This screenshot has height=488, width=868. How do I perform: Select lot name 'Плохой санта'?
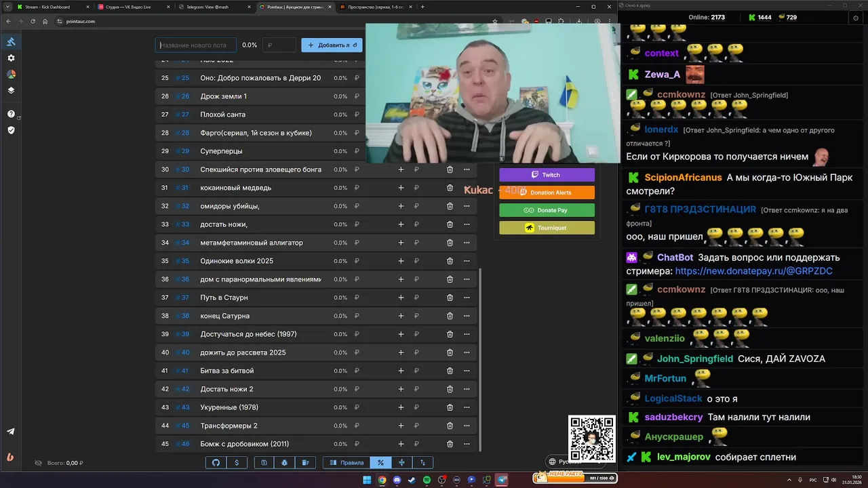coord(223,115)
